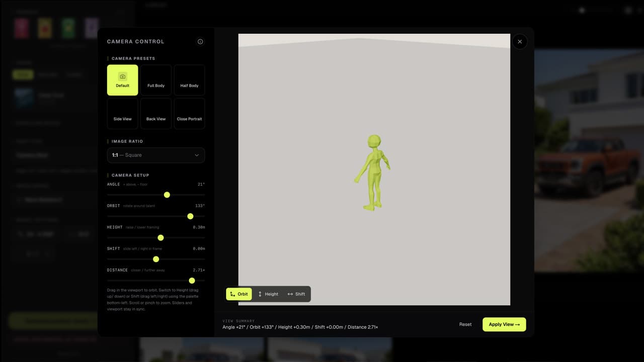644x362 pixels.
Task: Click the Height slider handle
Action: tap(160, 238)
